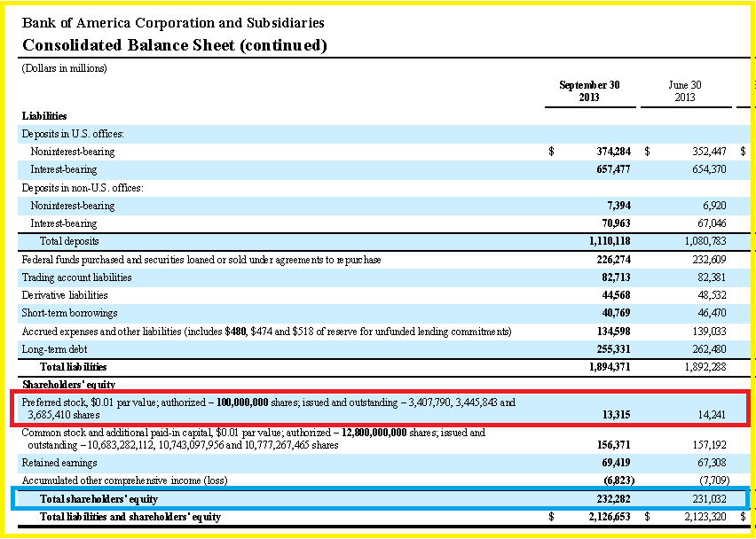Select the value 1,892,288
Image resolution: width=756 pixels, height=539 pixels.
click(x=705, y=367)
